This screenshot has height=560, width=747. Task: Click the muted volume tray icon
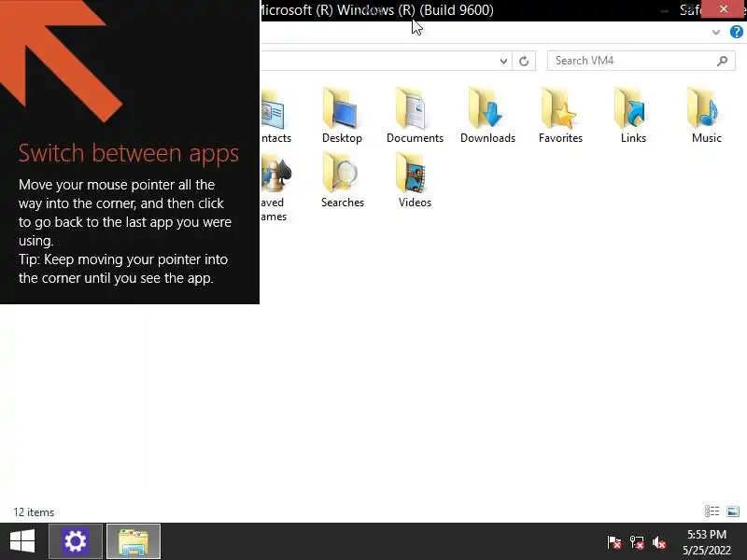click(x=659, y=542)
